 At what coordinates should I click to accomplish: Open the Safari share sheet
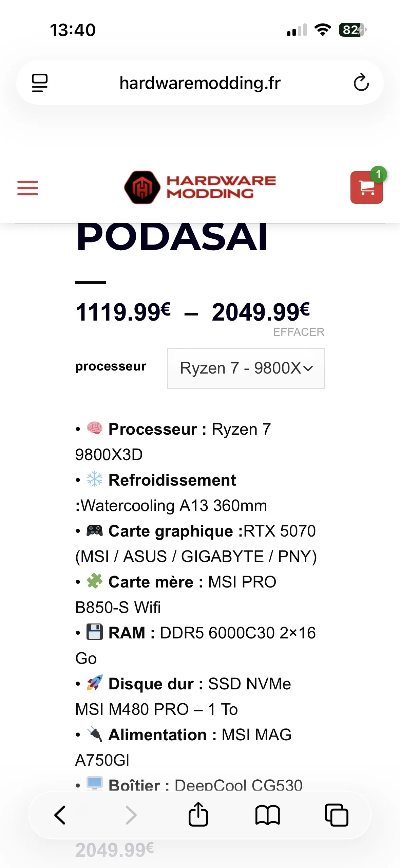(x=198, y=814)
